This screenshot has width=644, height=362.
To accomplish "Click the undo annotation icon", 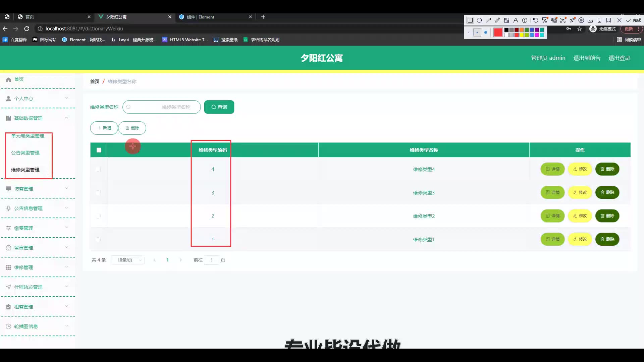I will click(535, 20).
